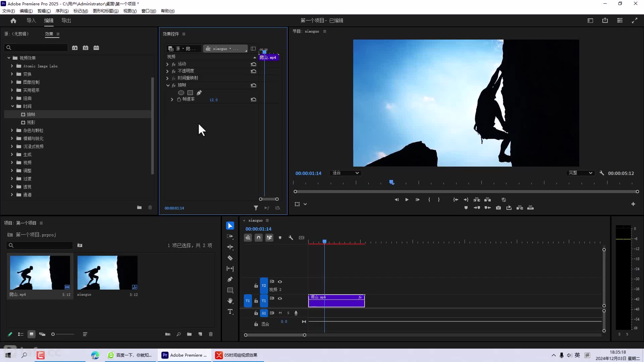Click the project thumbnail zoom slider

pyautogui.click(x=62, y=334)
